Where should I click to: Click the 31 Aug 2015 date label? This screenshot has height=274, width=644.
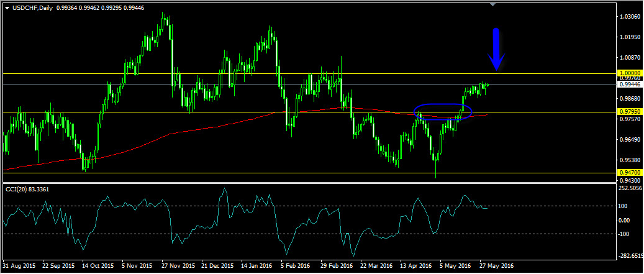pyautogui.click(x=18, y=266)
